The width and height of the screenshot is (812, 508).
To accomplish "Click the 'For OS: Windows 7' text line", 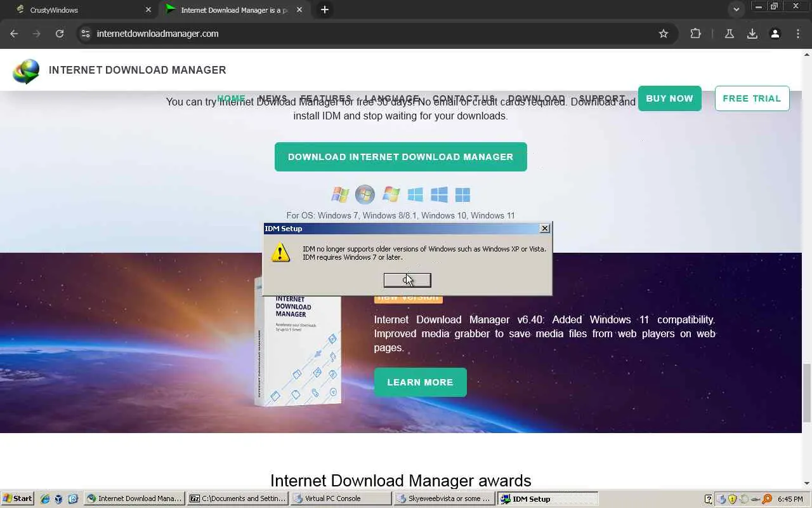I will (x=400, y=216).
